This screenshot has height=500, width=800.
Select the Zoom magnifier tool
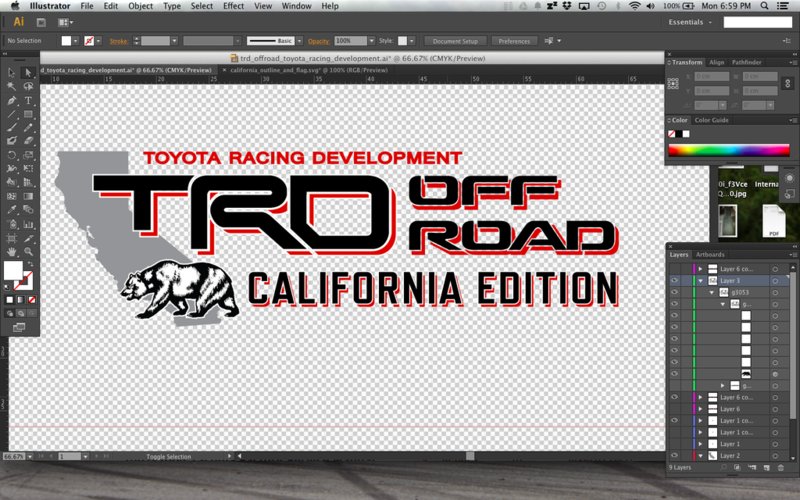click(28, 252)
